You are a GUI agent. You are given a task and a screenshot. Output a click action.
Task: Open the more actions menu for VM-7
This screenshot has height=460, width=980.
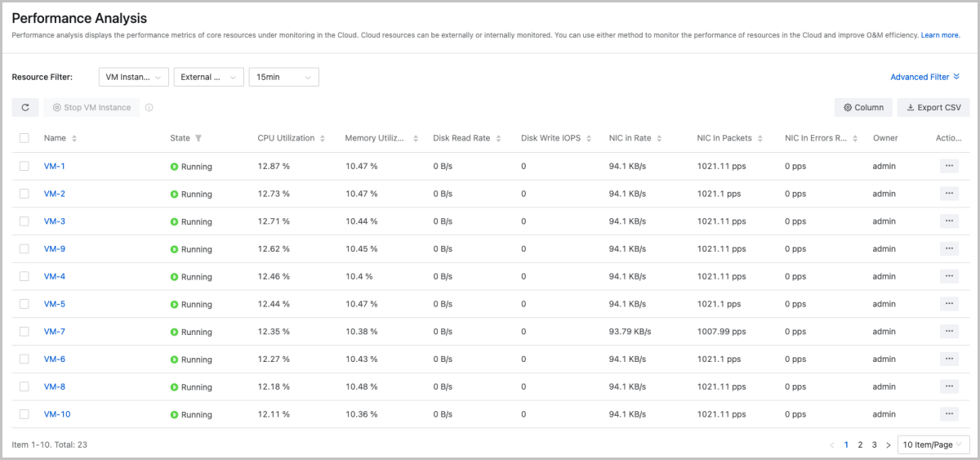click(x=949, y=331)
